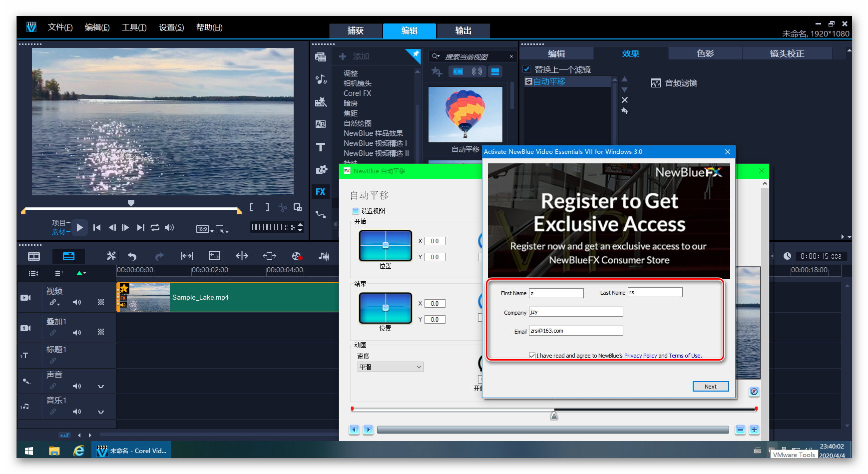The height and width of the screenshot is (474, 868).
Task: Open the Transitions (AB) library icon
Action: (321, 124)
